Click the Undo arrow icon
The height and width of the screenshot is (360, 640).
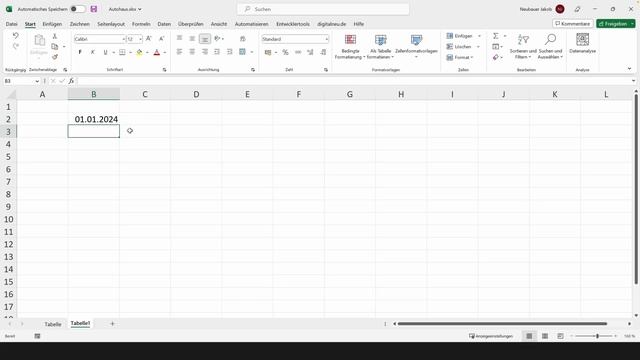16,36
